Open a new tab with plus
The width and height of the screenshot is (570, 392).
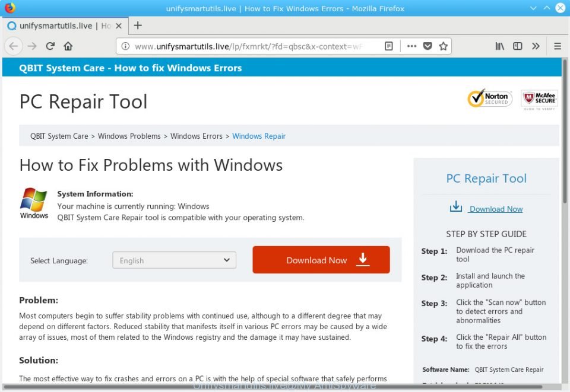tap(138, 26)
